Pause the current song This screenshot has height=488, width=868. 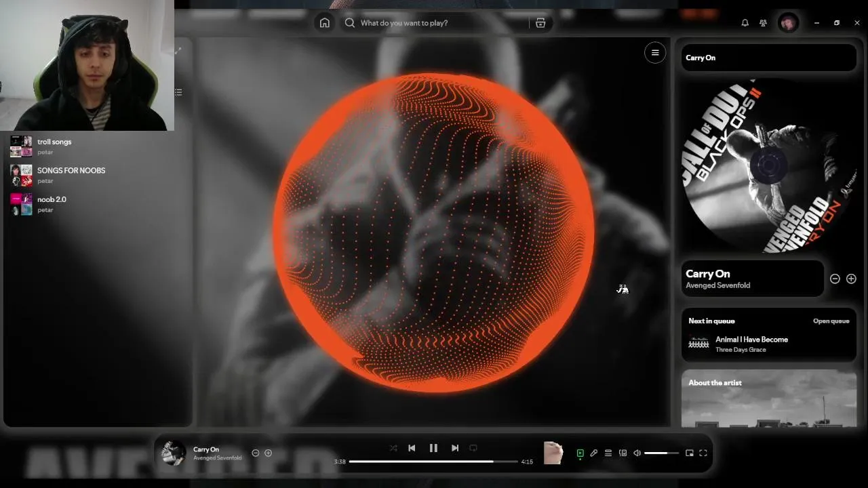pyautogui.click(x=433, y=448)
